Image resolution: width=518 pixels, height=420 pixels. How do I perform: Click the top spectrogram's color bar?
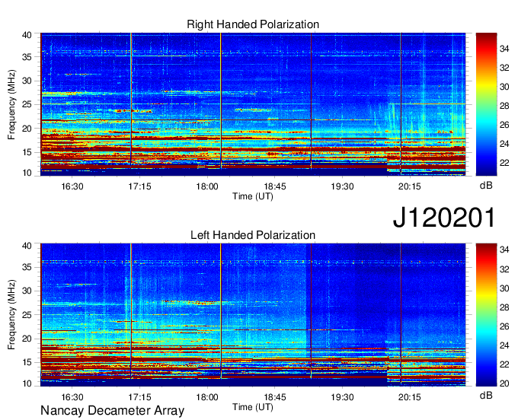click(486, 104)
